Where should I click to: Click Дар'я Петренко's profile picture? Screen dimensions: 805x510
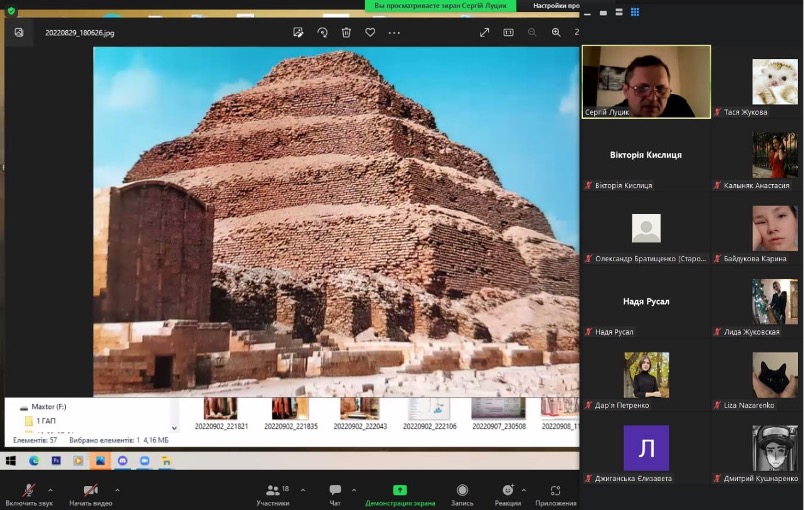646,375
